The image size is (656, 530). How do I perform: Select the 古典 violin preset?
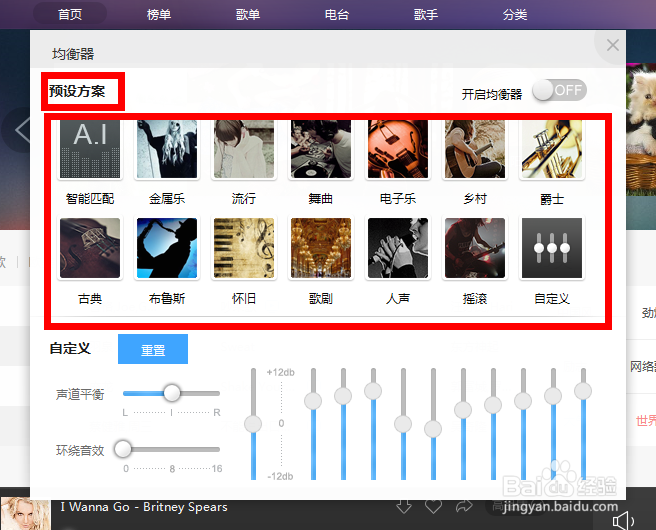coord(90,248)
